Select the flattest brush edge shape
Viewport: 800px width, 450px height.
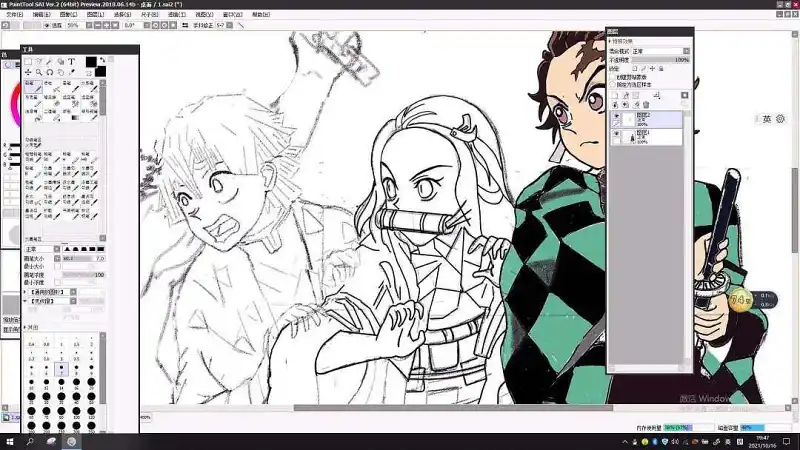pos(101,249)
